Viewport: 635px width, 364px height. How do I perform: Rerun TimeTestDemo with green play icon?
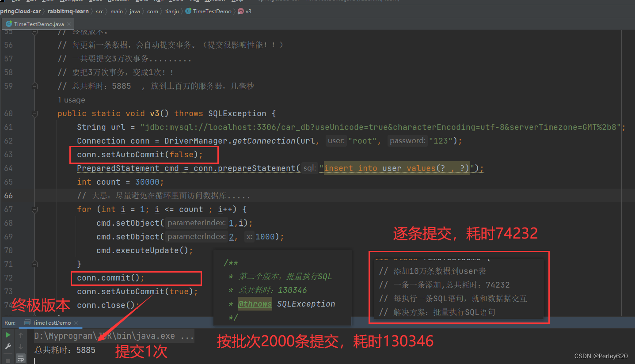[x=8, y=336]
